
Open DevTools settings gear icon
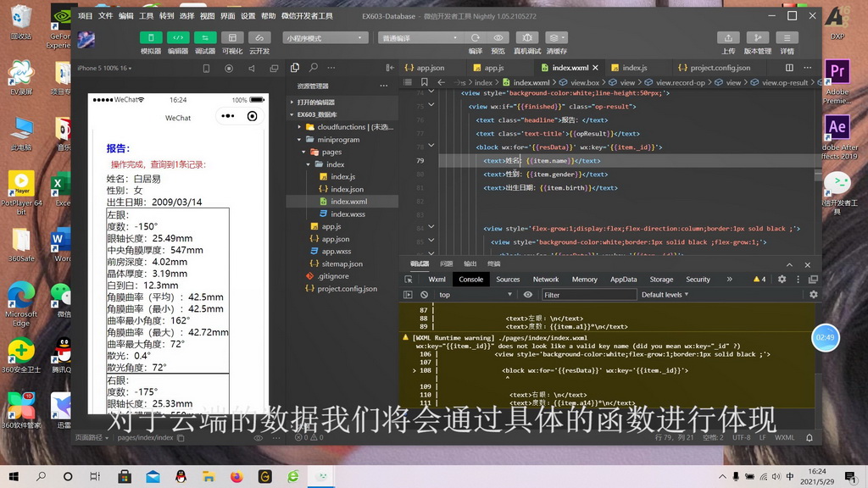(x=782, y=279)
